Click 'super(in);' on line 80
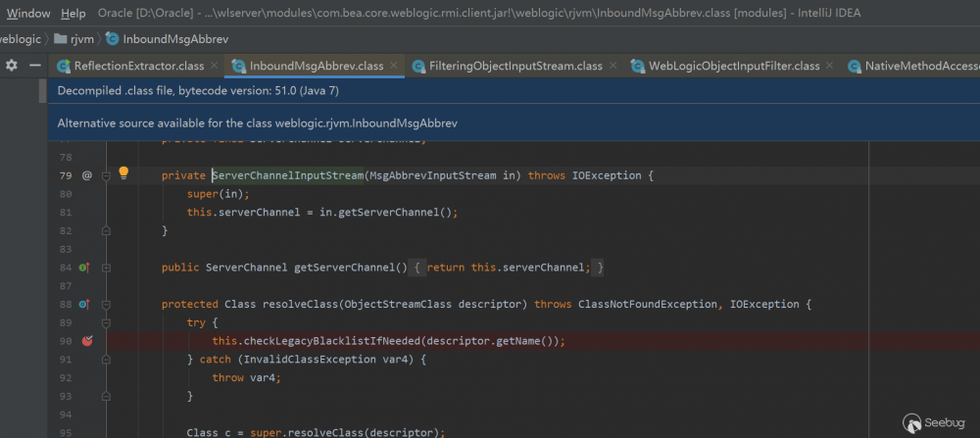The width and height of the screenshot is (980, 438). (219, 194)
